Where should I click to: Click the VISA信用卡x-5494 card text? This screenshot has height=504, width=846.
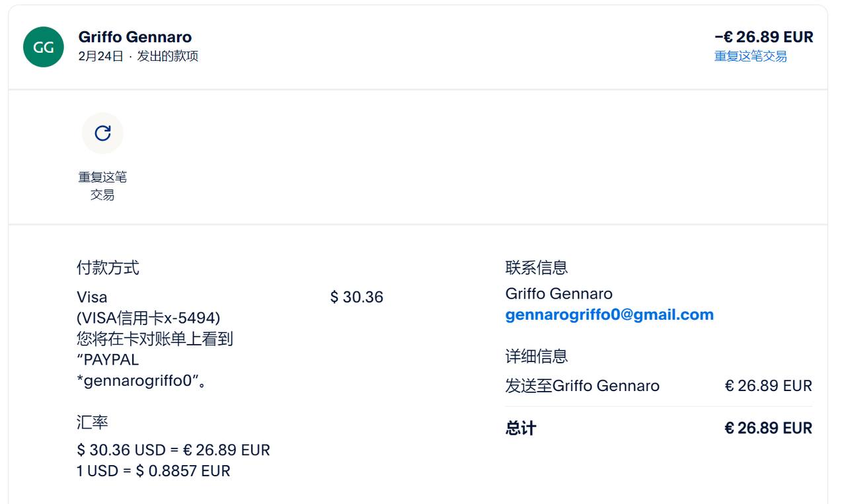pyautogui.click(x=149, y=318)
